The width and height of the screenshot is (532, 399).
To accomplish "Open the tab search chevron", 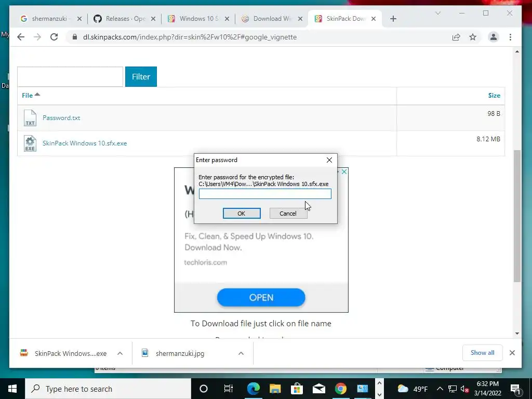I will click(x=438, y=13).
